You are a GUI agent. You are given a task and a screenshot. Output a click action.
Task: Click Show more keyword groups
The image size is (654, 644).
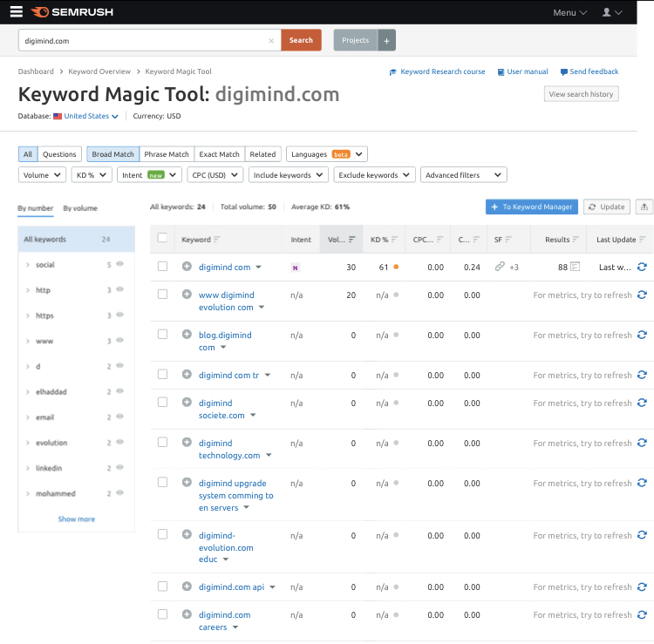(x=77, y=519)
